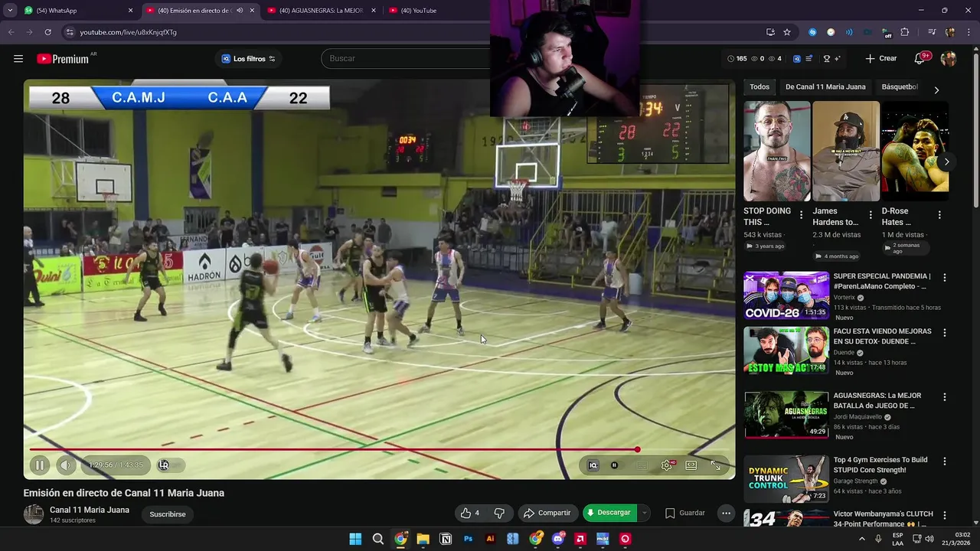Open the Windows Start menu
Image resolution: width=980 pixels, height=551 pixels.
coord(355,539)
